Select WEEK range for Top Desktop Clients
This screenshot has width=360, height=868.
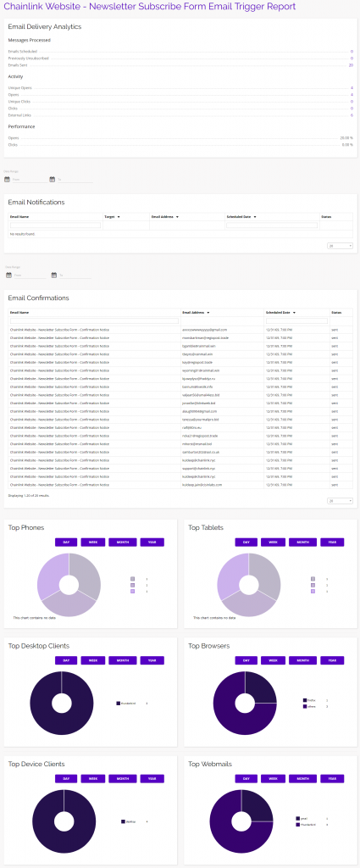(x=93, y=660)
